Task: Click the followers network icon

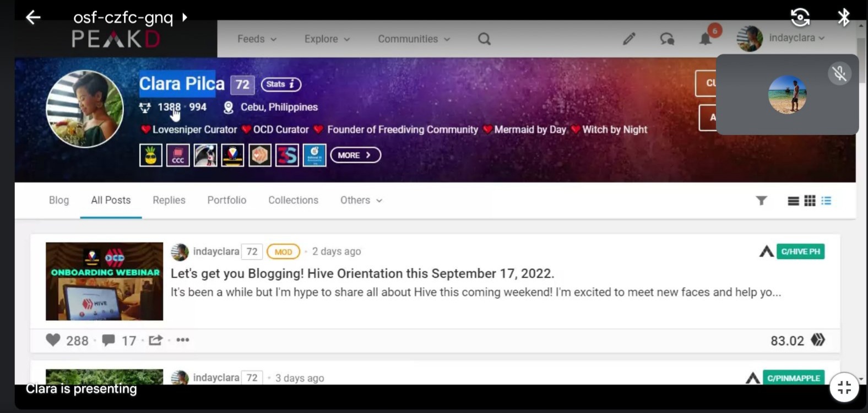Action: [x=145, y=108]
